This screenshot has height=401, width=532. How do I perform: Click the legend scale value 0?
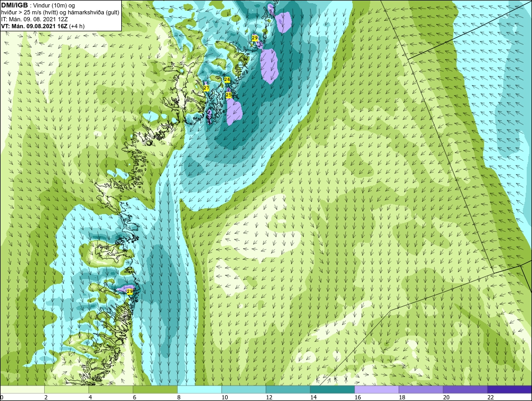pos(2,398)
